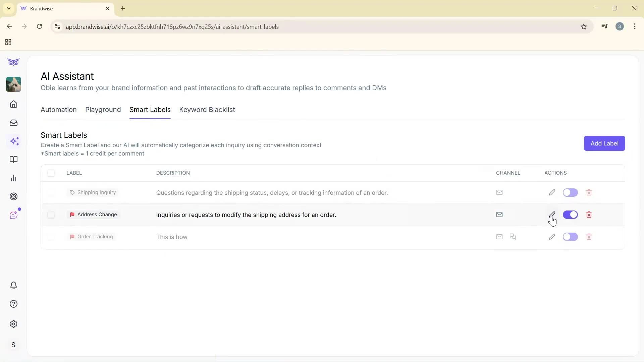The image size is (644, 362).
Task: Bookmark this page with the star icon
Action: pos(584,26)
